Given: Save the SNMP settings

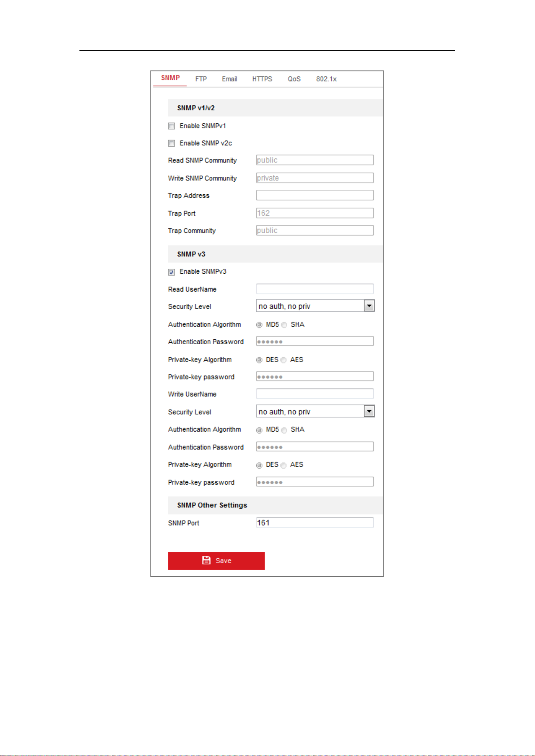Looking at the screenshot, I should (216, 561).
